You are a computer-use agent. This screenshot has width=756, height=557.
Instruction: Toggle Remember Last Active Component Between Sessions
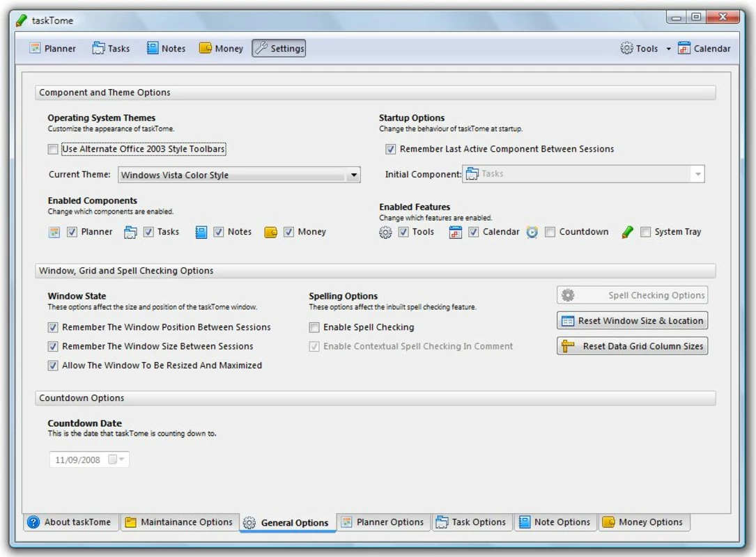click(390, 150)
